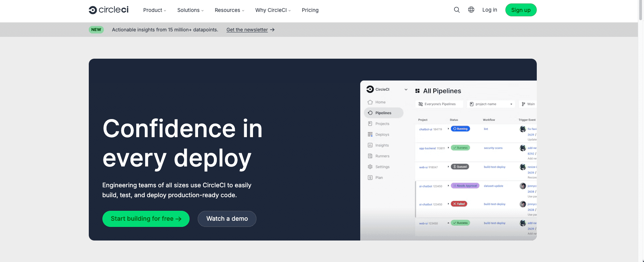Expand the Solutions menu
The height and width of the screenshot is (262, 644).
pyautogui.click(x=191, y=10)
